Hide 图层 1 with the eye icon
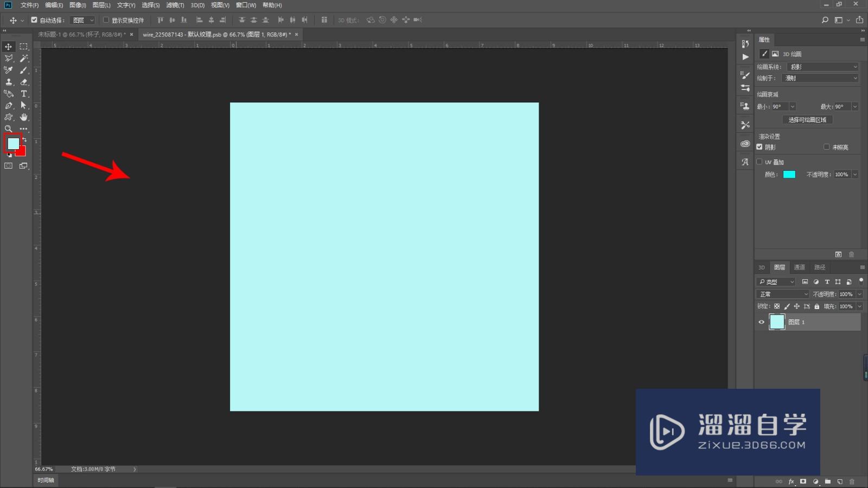This screenshot has height=488, width=868. click(761, 322)
